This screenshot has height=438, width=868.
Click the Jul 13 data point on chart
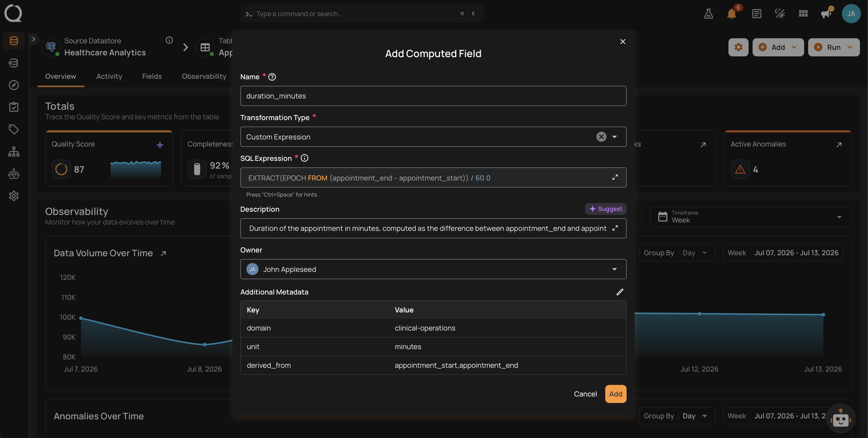pos(823,314)
